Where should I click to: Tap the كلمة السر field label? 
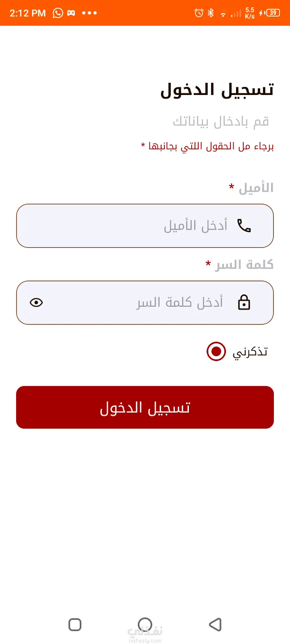(x=244, y=264)
